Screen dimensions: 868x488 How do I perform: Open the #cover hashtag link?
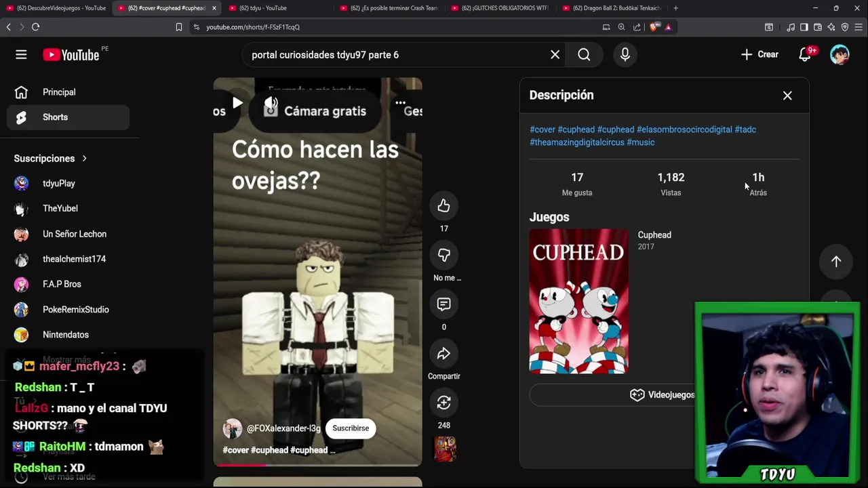[542, 129]
